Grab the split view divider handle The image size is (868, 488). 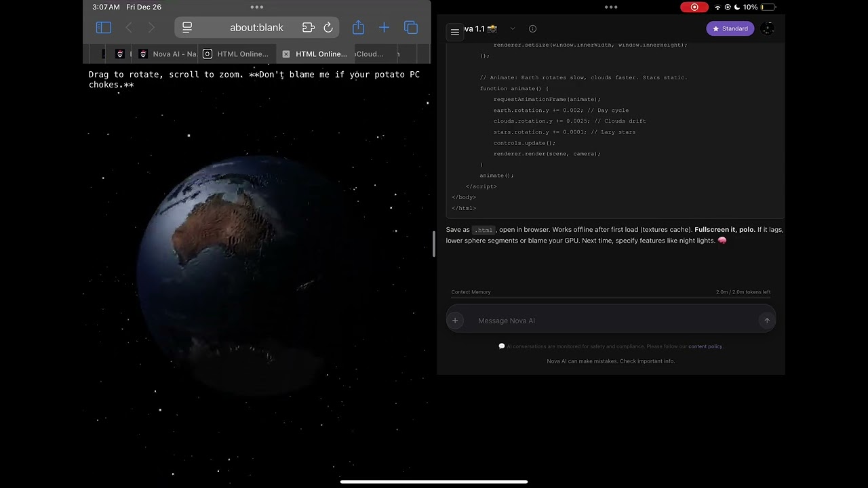pos(434,244)
